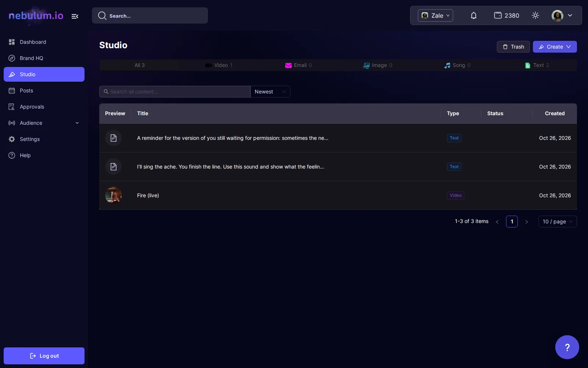Click document icon for 'A reminder' row
The image size is (588, 368).
coord(114,138)
